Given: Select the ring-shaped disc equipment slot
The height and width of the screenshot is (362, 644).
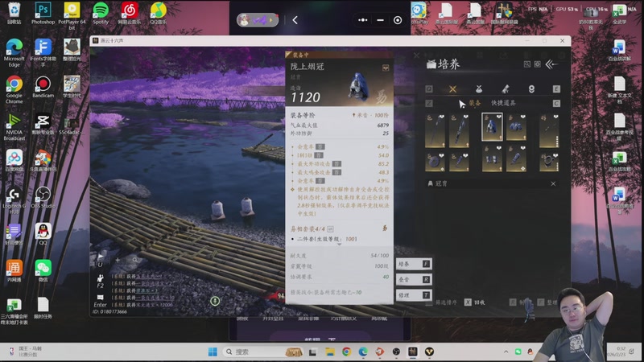Looking at the screenshot, I should click(435, 162).
